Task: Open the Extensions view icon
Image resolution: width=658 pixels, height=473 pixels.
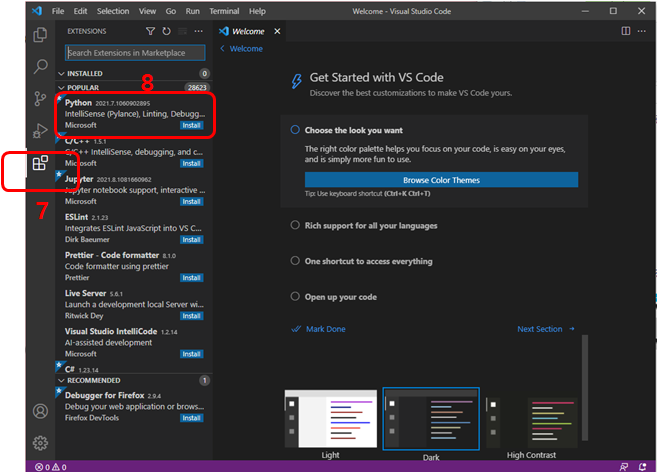Action: click(x=40, y=163)
